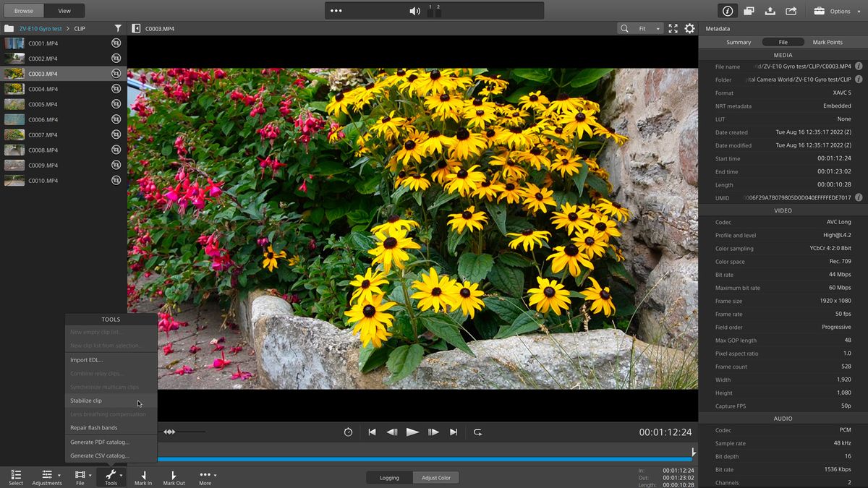Viewport: 868px width, 488px height.
Task: Select Stabilize clip from the Tools menu
Action: [86, 400]
